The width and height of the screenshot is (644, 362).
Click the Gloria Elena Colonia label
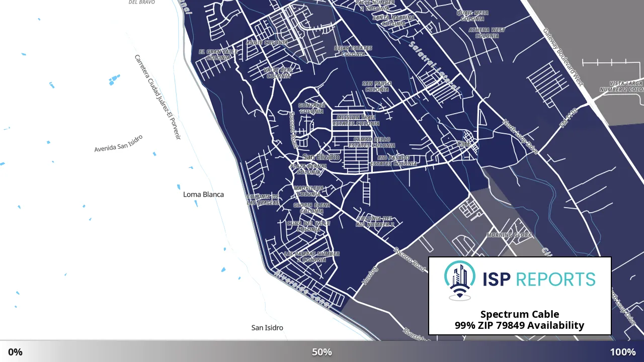pos(311,208)
